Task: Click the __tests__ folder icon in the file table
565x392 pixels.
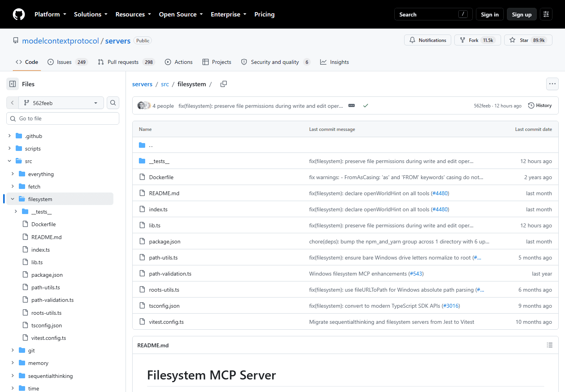Action: 142,161
